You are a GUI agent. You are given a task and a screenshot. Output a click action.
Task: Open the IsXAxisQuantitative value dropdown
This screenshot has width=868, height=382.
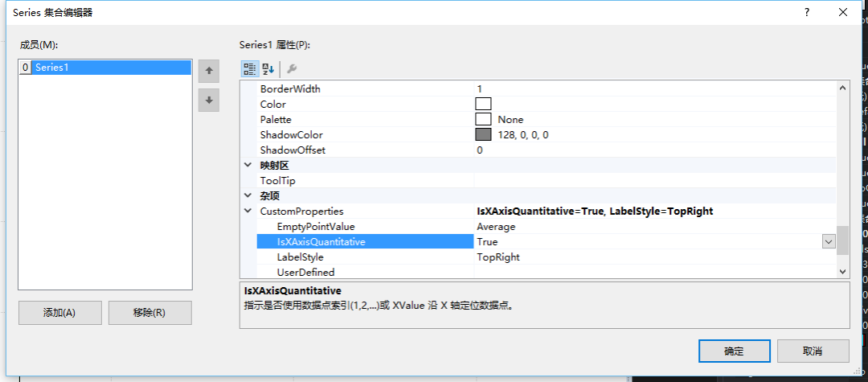pos(828,241)
